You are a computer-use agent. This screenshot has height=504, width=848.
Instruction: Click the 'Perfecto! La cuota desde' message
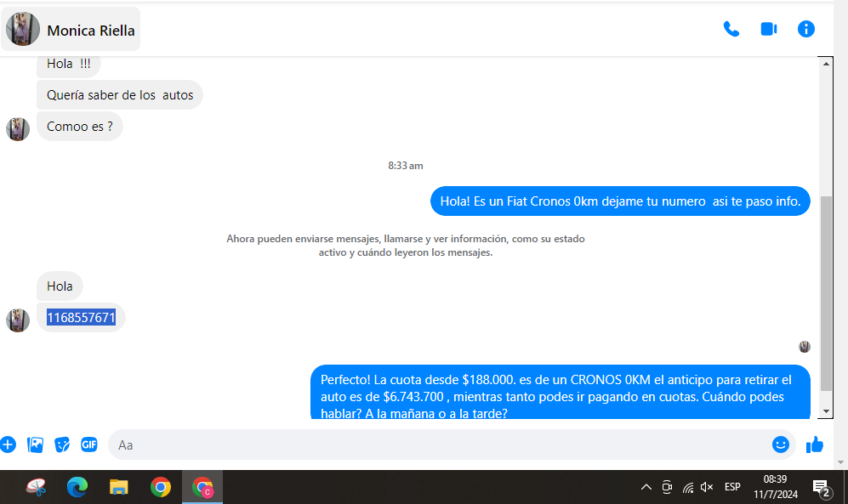point(561,394)
